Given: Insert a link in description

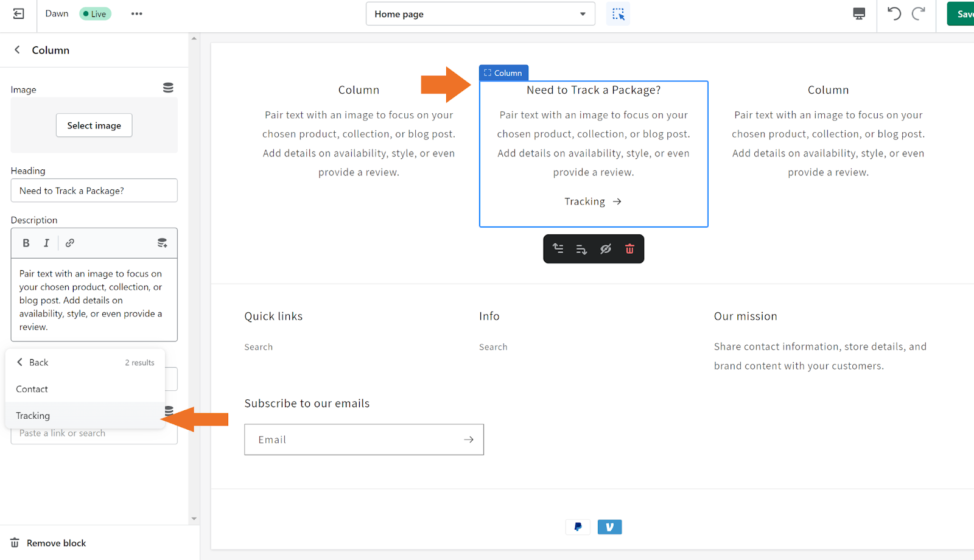Looking at the screenshot, I should (70, 243).
